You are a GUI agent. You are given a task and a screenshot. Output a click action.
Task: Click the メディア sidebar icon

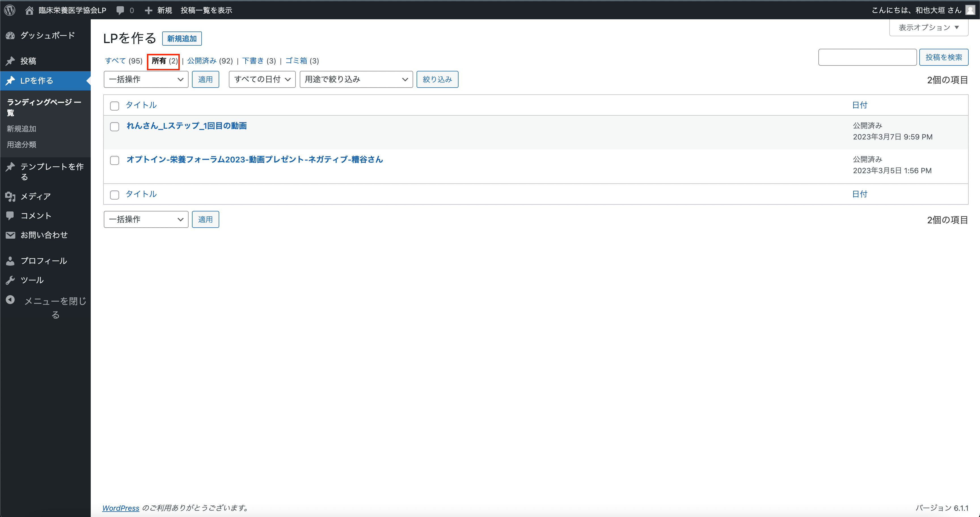pyautogui.click(x=10, y=196)
